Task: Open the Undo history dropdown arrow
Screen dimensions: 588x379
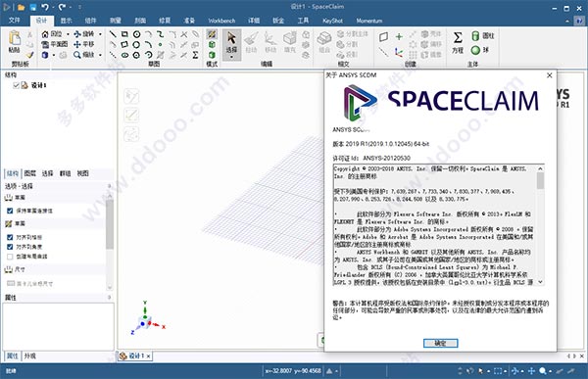Action: [53, 7]
